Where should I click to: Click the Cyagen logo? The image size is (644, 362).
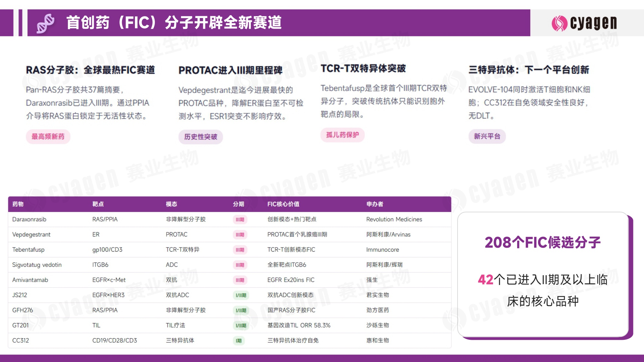[584, 23]
